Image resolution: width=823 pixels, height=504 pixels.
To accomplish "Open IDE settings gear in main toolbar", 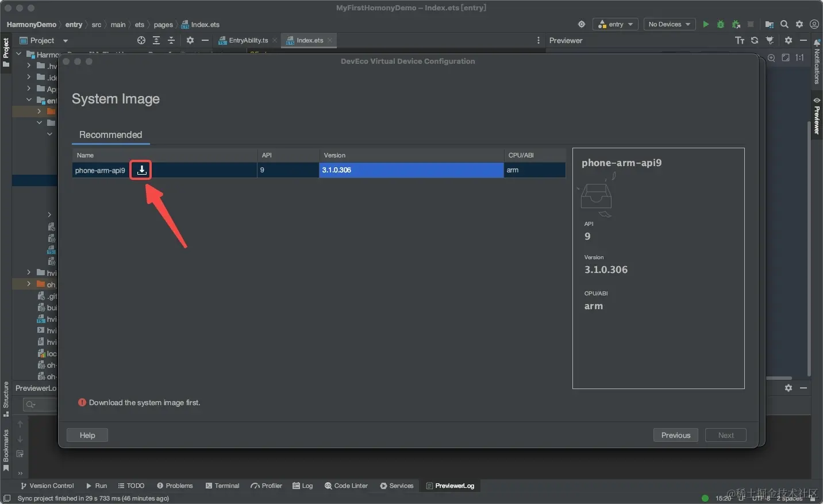I will click(x=799, y=24).
